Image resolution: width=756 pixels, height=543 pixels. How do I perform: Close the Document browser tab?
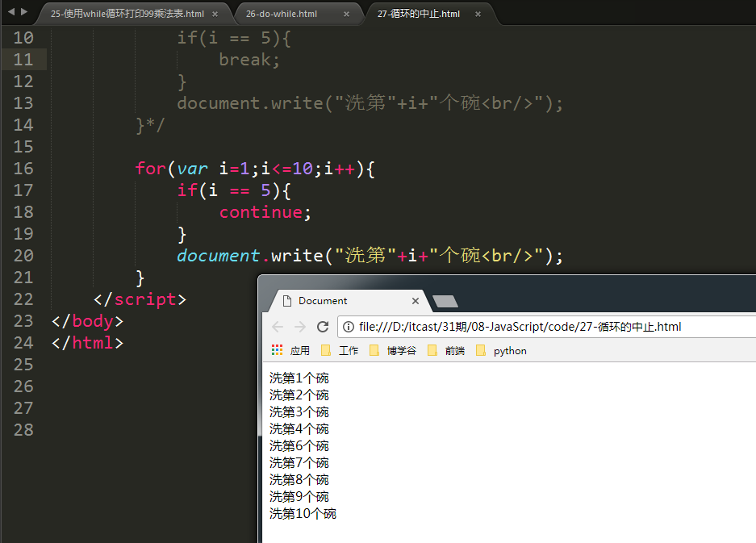tap(416, 301)
